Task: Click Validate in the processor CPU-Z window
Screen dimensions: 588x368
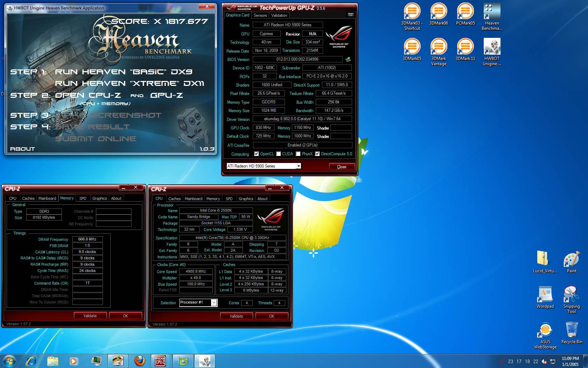Action: tap(236, 316)
